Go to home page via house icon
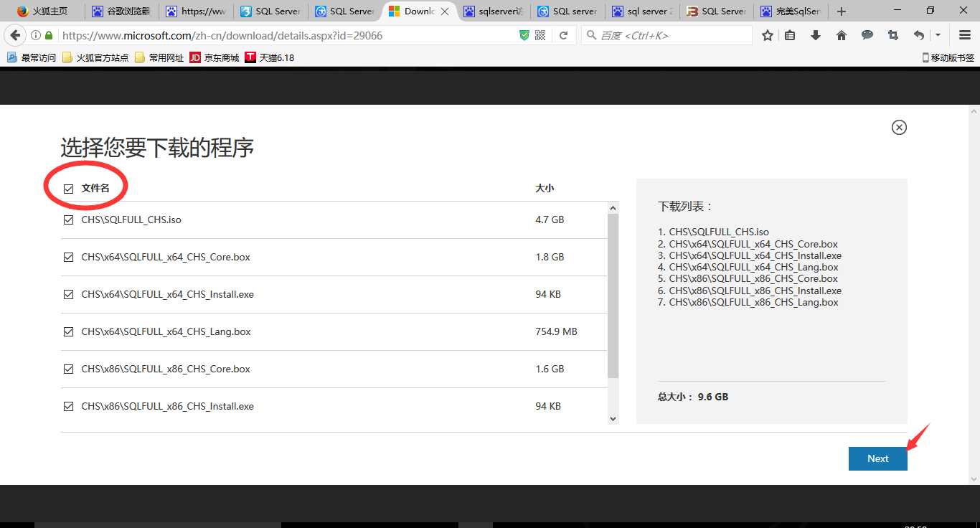980x528 pixels. pyautogui.click(x=842, y=35)
